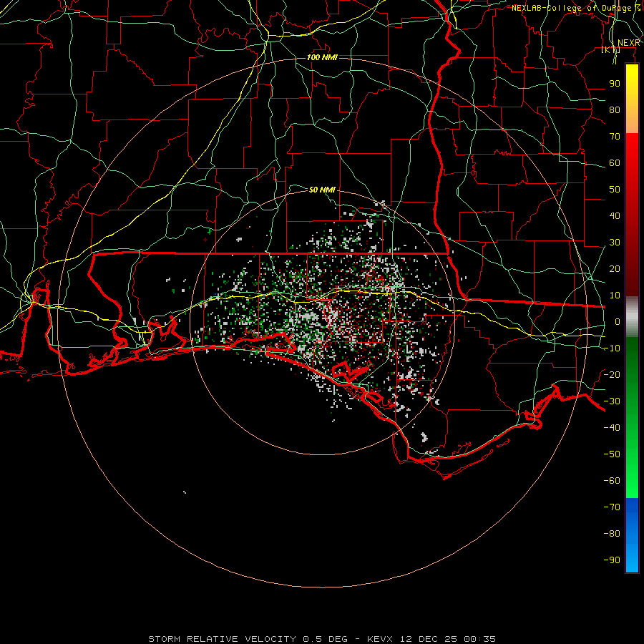Click the Storm Relative Velocity caption at bottom
Screen dimensions: 644x644
click(x=322, y=639)
